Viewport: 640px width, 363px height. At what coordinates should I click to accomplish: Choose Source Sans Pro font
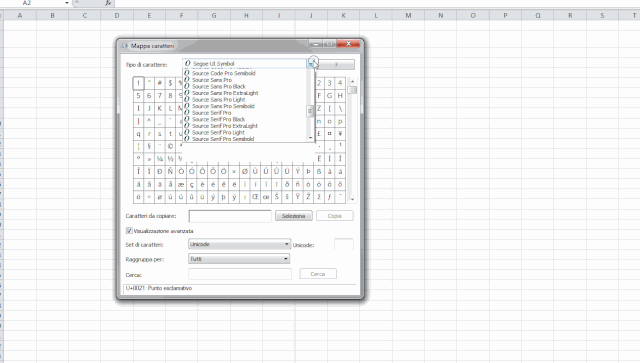tap(212, 80)
